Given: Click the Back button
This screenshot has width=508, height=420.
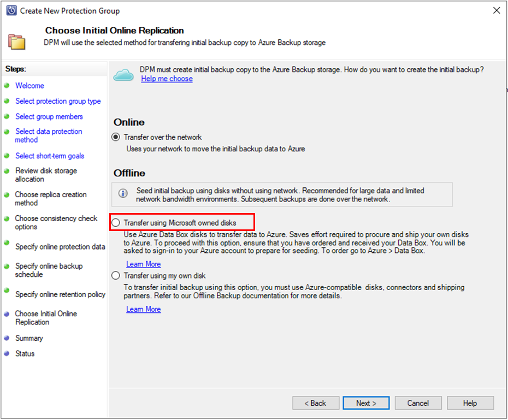Looking at the screenshot, I should coord(316,403).
